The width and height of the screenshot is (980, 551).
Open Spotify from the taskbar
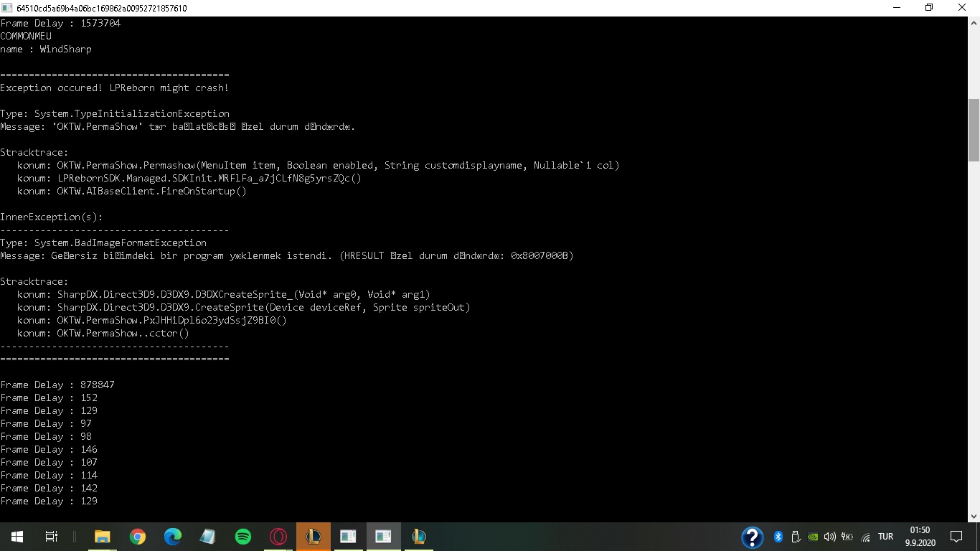[243, 537]
